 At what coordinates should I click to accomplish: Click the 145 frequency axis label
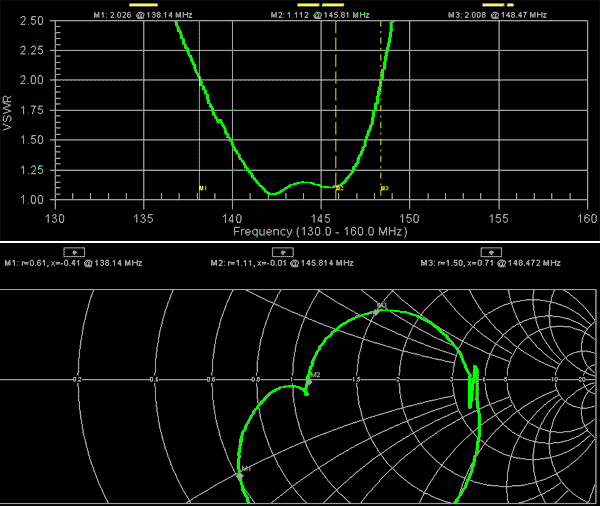pyautogui.click(x=321, y=219)
